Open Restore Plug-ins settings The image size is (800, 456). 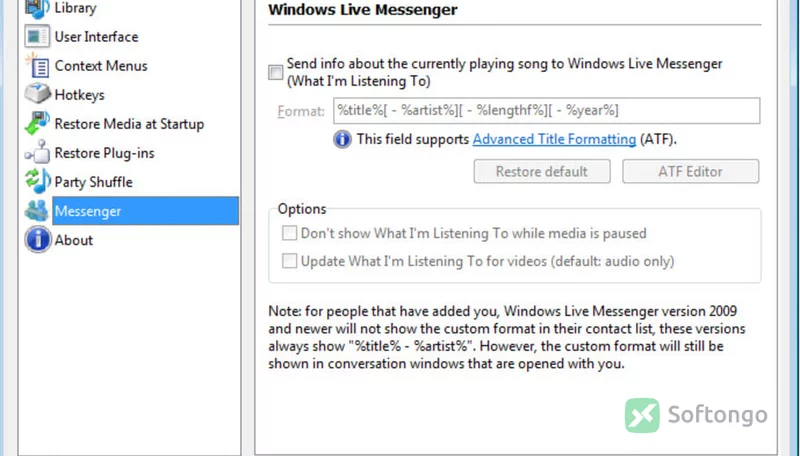(x=105, y=153)
